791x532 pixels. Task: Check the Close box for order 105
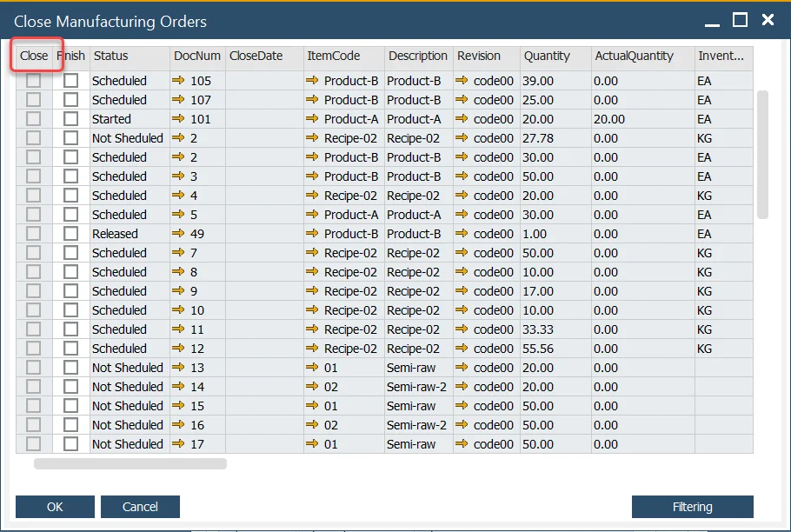point(32,80)
